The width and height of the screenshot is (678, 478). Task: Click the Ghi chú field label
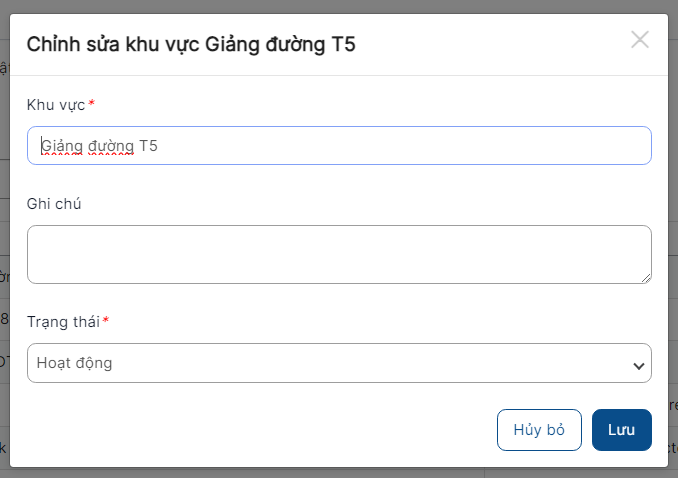point(54,204)
